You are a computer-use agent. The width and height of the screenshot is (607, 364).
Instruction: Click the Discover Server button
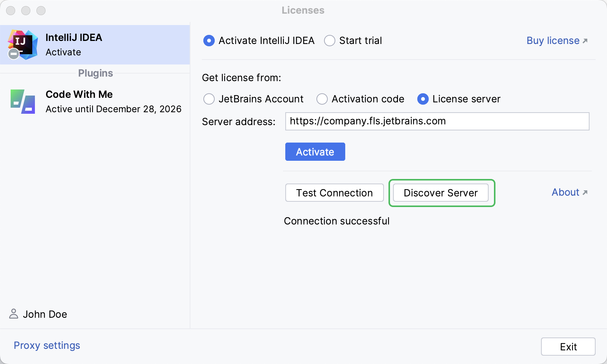coord(441,193)
